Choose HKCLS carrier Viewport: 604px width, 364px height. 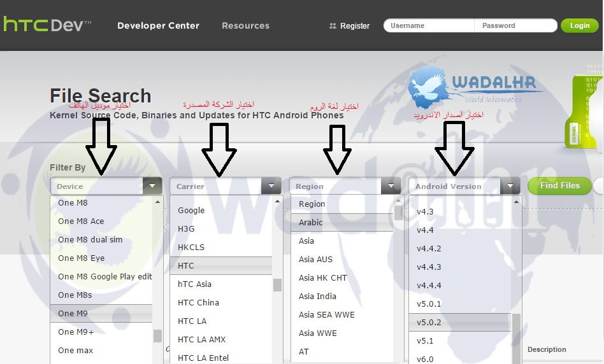pyautogui.click(x=221, y=248)
